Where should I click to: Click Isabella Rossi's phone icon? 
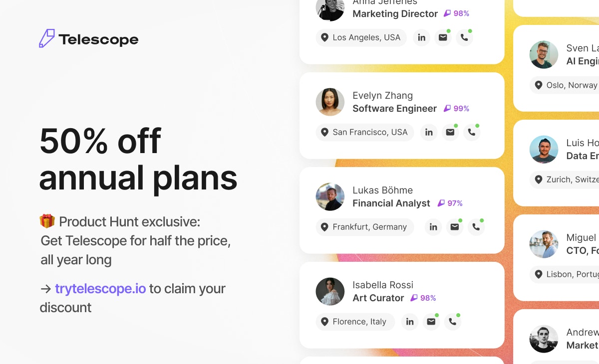453,322
